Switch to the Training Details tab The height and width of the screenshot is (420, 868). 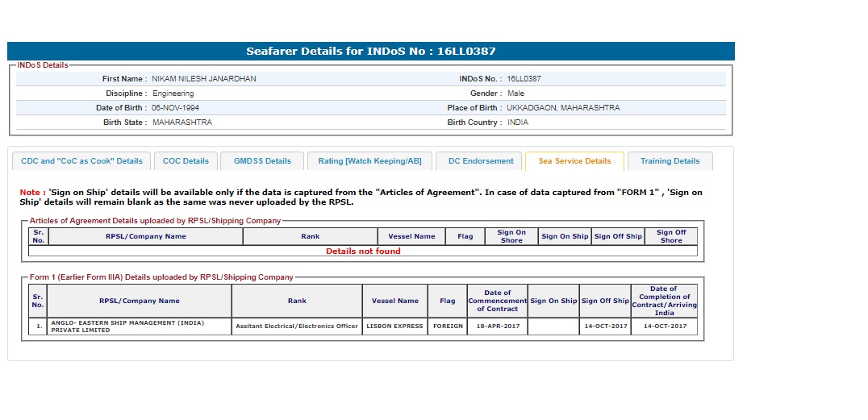(x=670, y=161)
